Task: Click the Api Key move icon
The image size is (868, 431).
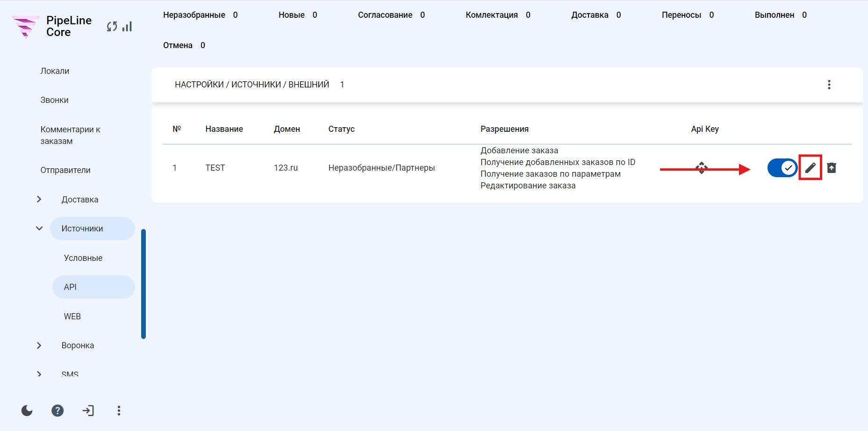Action: (x=702, y=168)
